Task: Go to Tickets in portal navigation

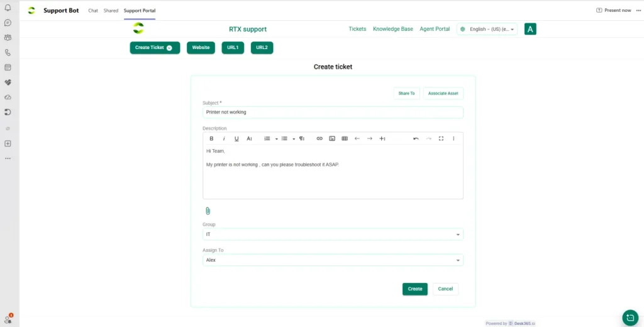Action: [357, 29]
